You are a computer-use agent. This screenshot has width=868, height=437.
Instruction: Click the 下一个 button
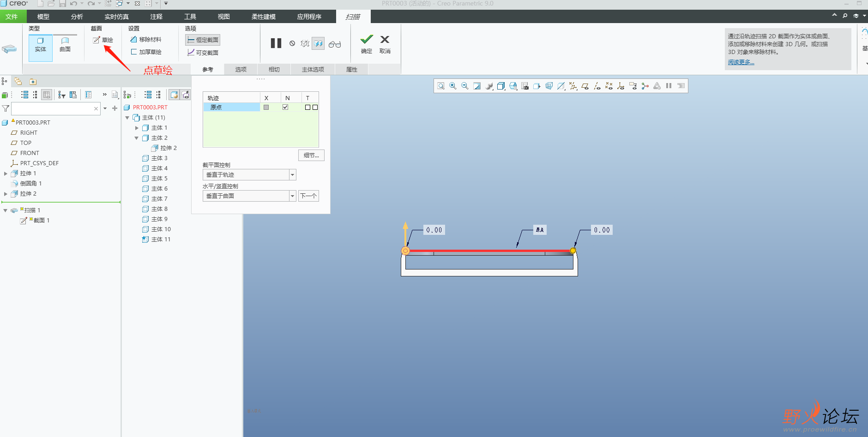click(308, 196)
